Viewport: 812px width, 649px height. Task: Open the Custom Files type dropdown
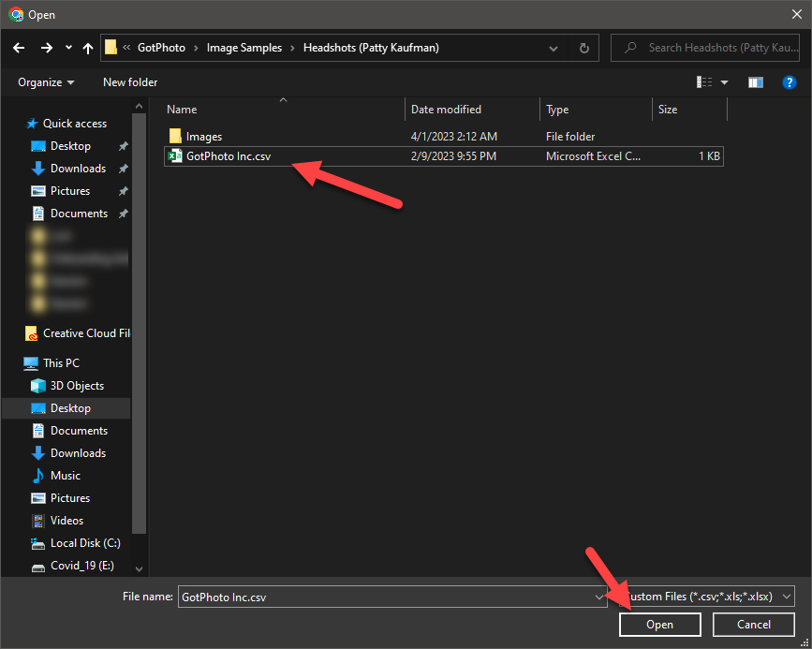point(706,597)
